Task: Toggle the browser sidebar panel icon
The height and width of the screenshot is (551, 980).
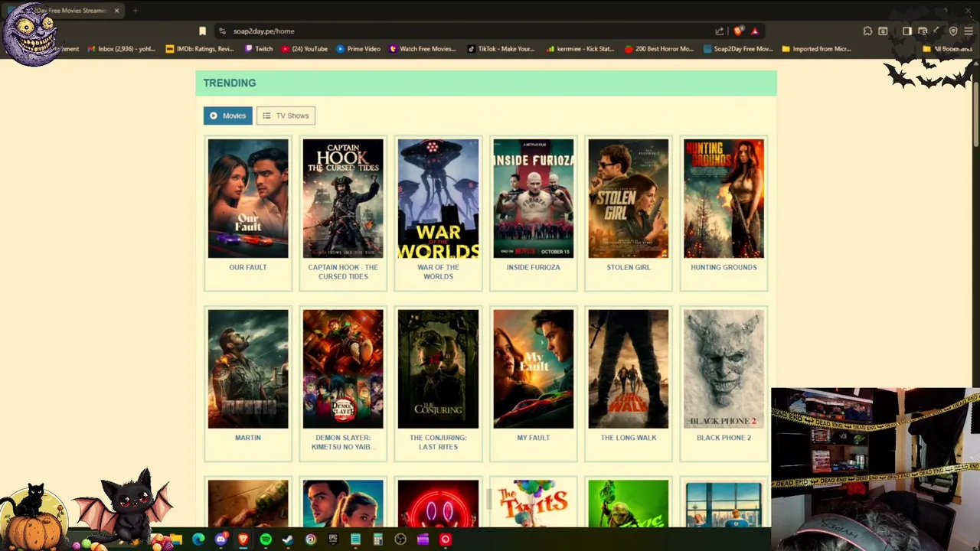Action: (907, 31)
